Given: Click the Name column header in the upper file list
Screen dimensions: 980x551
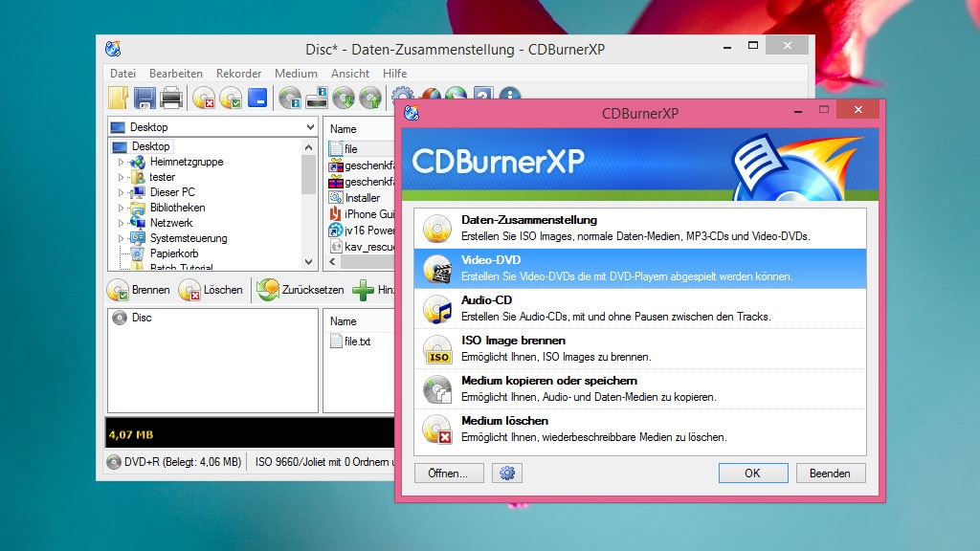Looking at the screenshot, I should pos(344,129).
